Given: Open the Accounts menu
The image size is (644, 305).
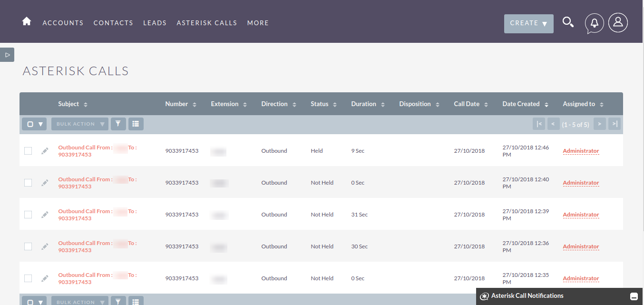Looking at the screenshot, I should (x=63, y=23).
